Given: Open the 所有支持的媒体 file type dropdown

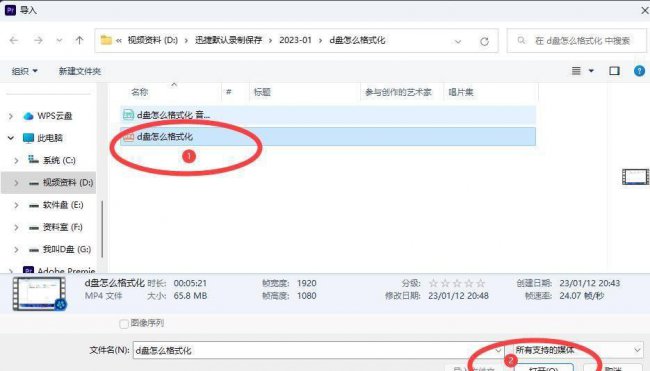Looking at the screenshot, I should (577, 350).
